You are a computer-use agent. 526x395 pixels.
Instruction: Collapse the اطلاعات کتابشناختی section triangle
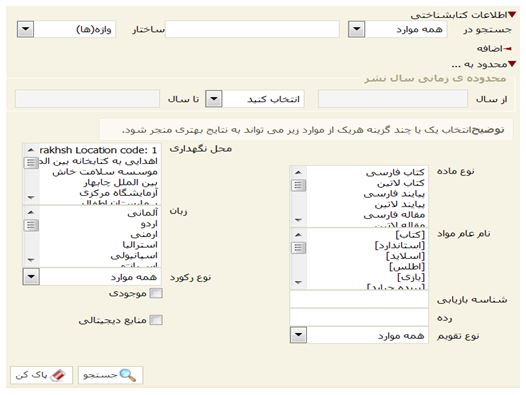point(512,15)
